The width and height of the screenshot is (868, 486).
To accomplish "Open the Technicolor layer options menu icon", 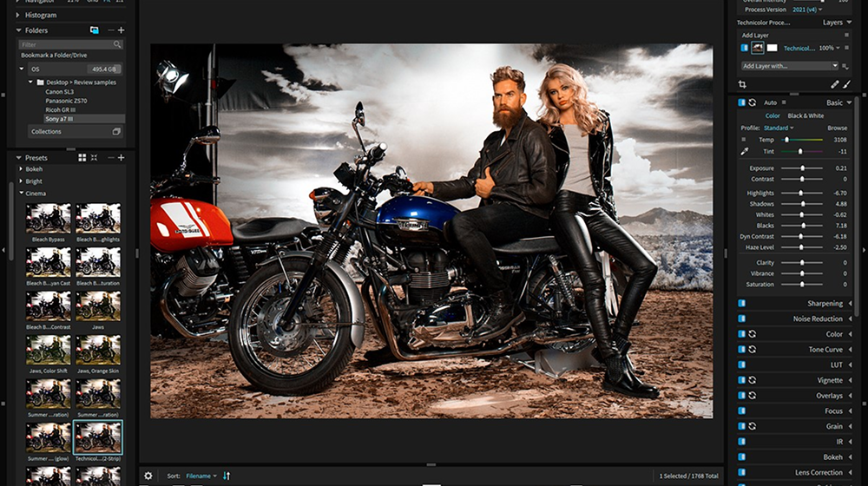I will (x=846, y=48).
